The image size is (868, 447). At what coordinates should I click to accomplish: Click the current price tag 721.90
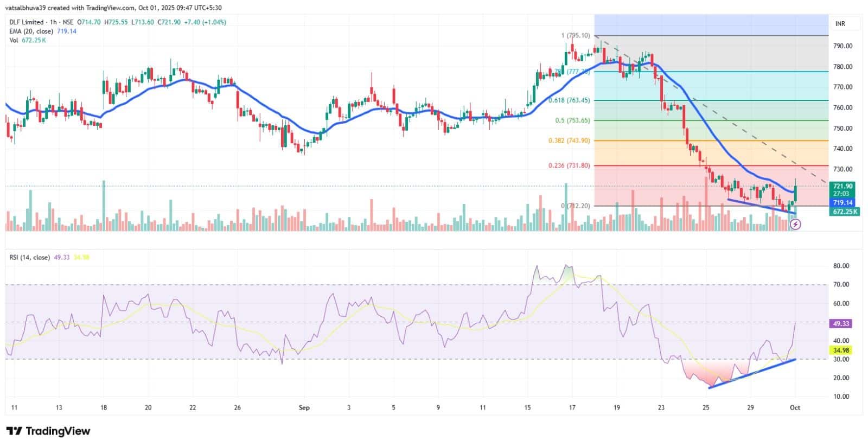843,186
